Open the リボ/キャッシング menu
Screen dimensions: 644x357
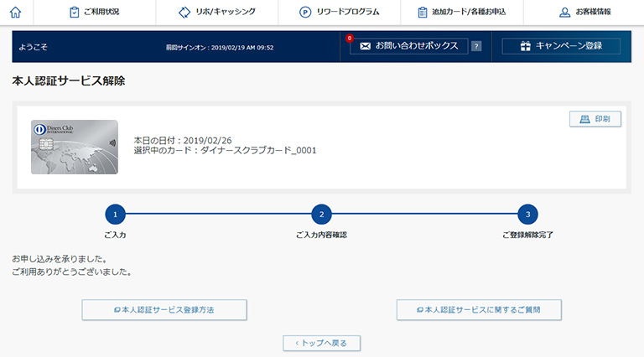coord(217,13)
